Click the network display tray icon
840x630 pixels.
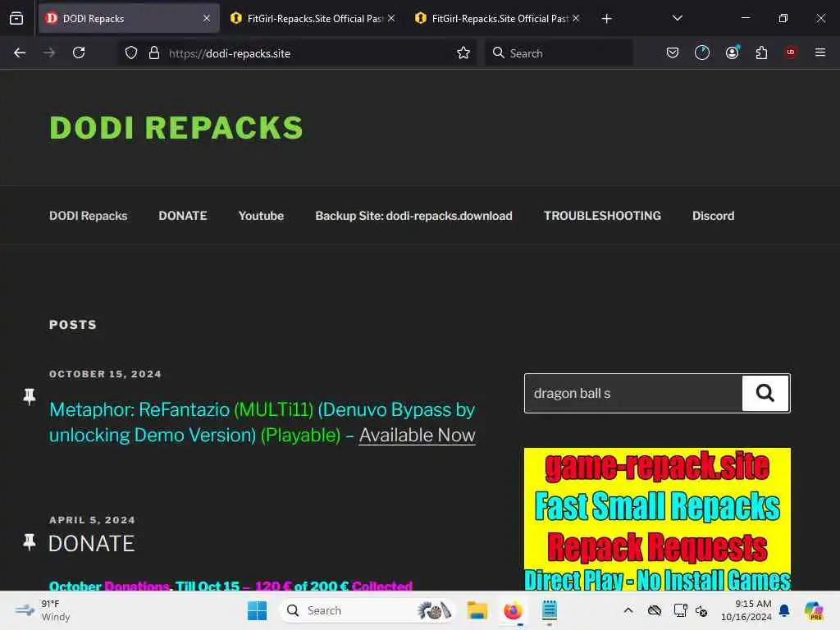coord(680,610)
